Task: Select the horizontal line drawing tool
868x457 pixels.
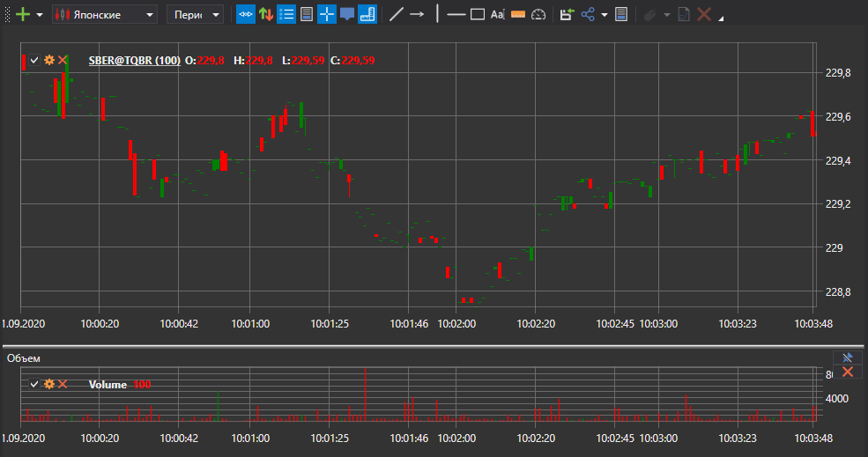Action: 456,14
